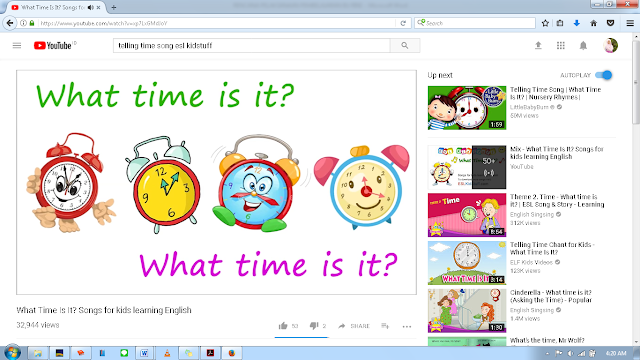Click the 'Up next' heading
640x360 pixels.
pos(440,75)
